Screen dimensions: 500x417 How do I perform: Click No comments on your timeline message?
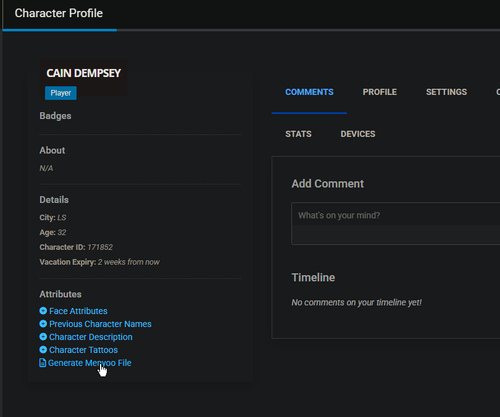coord(357,303)
